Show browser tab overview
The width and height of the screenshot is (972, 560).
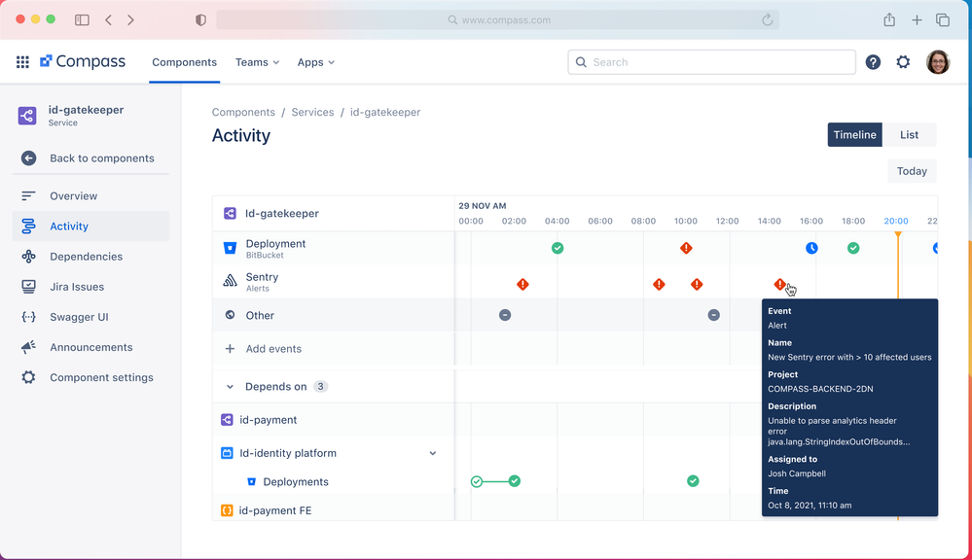pyautogui.click(x=943, y=19)
